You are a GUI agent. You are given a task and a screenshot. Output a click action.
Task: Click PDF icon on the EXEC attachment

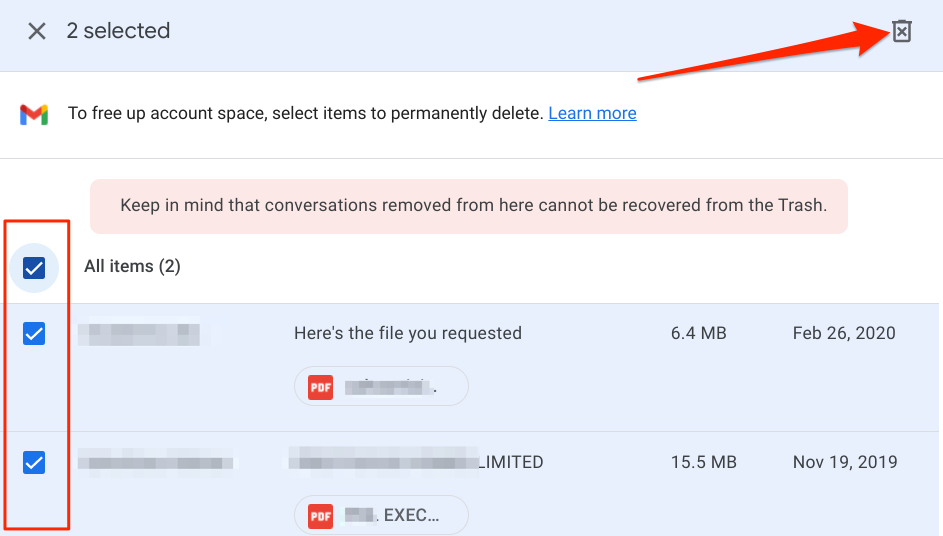click(320, 516)
